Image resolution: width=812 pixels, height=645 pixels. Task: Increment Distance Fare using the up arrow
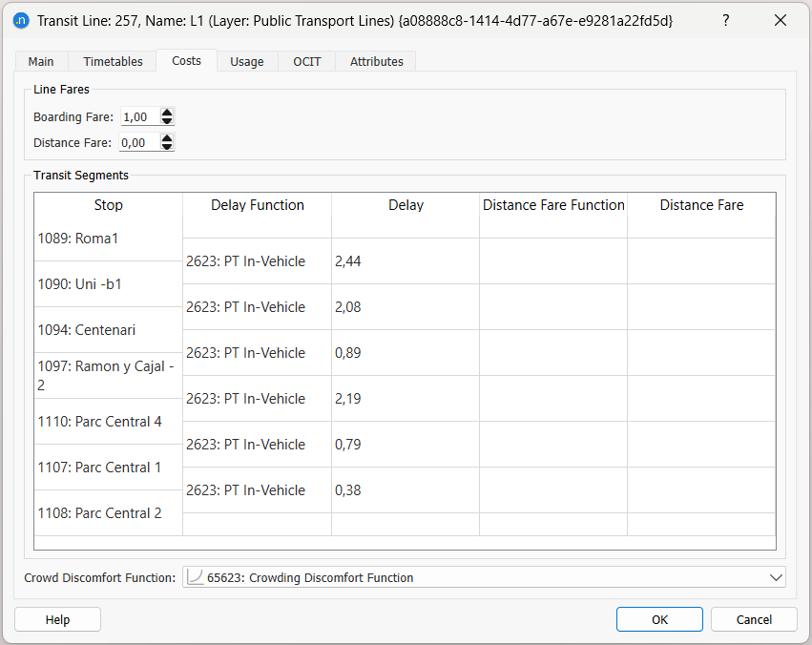click(x=166, y=137)
